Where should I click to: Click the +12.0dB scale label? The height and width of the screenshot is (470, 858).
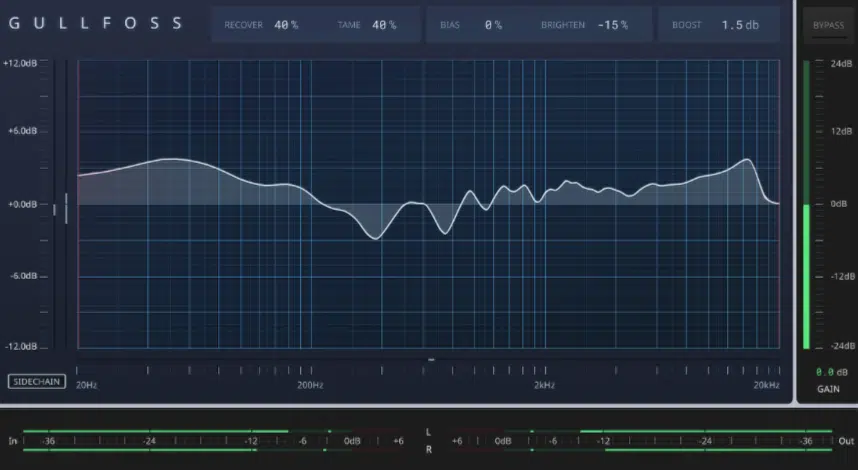point(20,63)
